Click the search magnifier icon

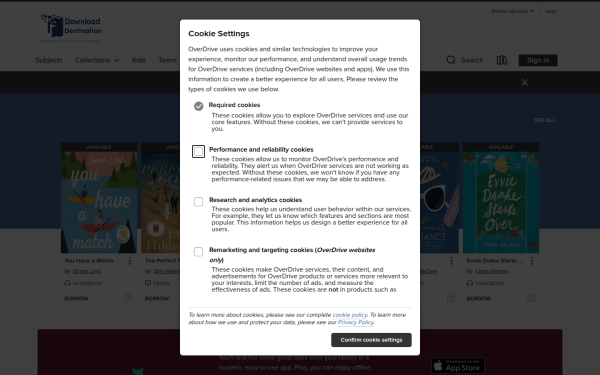point(451,60)
